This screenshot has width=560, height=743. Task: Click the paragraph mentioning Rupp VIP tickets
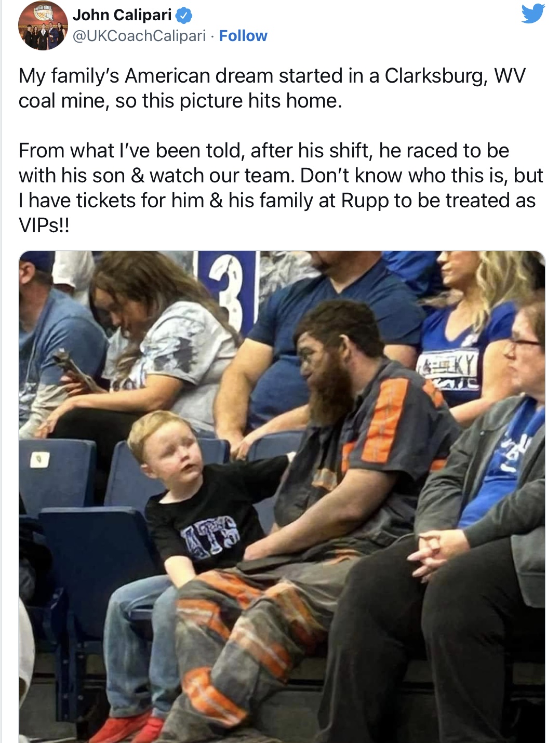281,188
